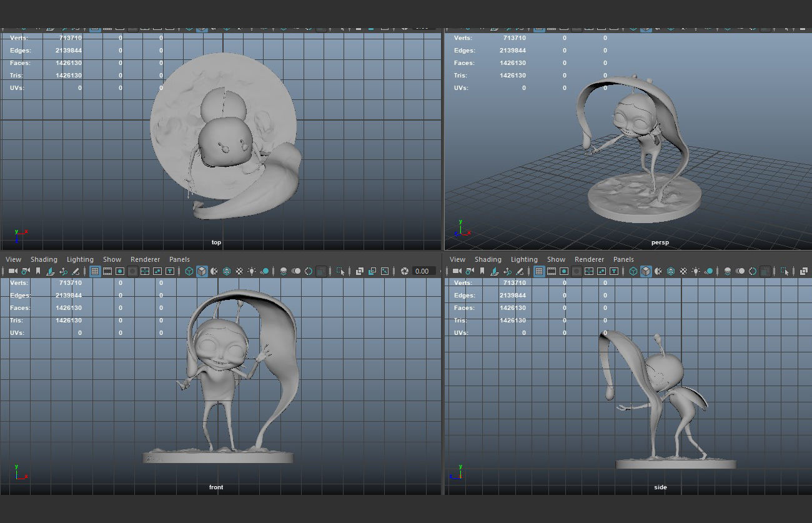Toggle Grid display in front panel
The height and width of the screenshot is (523, 812).
coord(95,271)
